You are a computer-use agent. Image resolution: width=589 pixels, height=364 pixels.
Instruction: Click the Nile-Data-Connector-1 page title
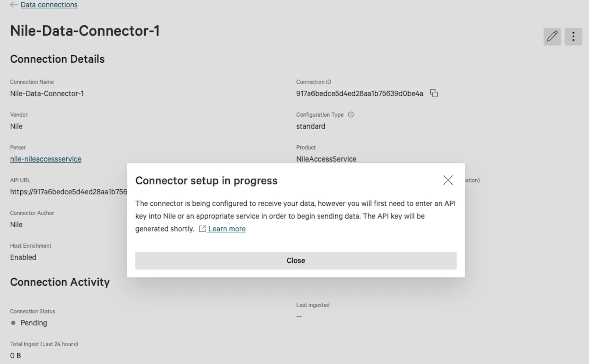pos(85,31)
